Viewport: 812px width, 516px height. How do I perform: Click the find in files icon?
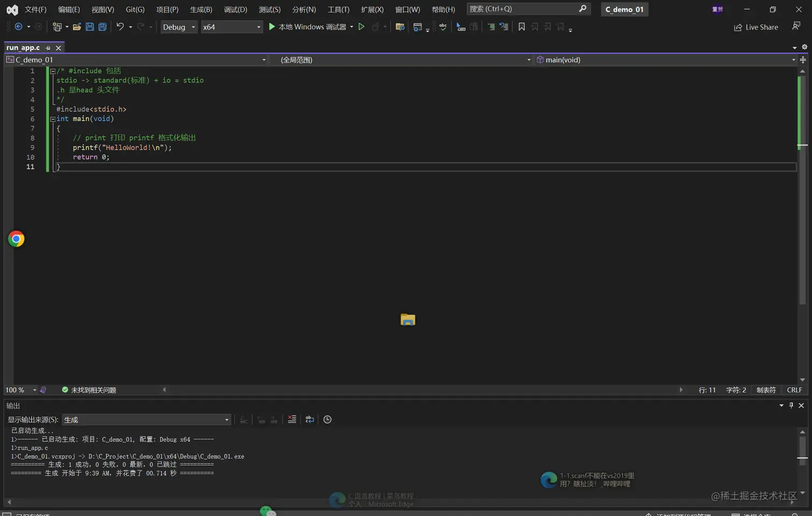[400, 27]
